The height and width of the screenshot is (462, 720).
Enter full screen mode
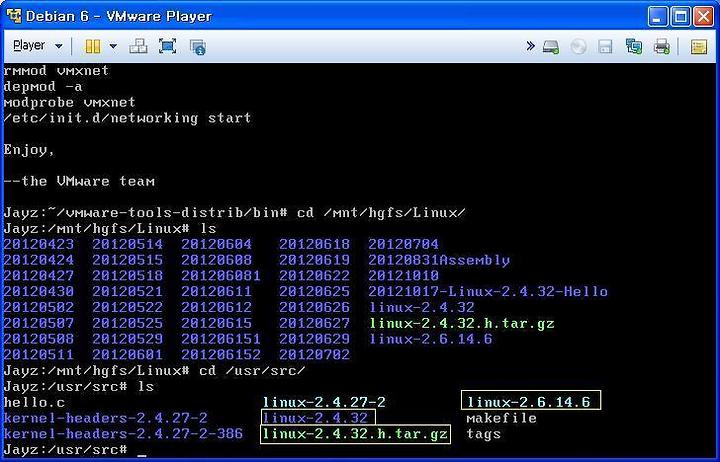168,46
